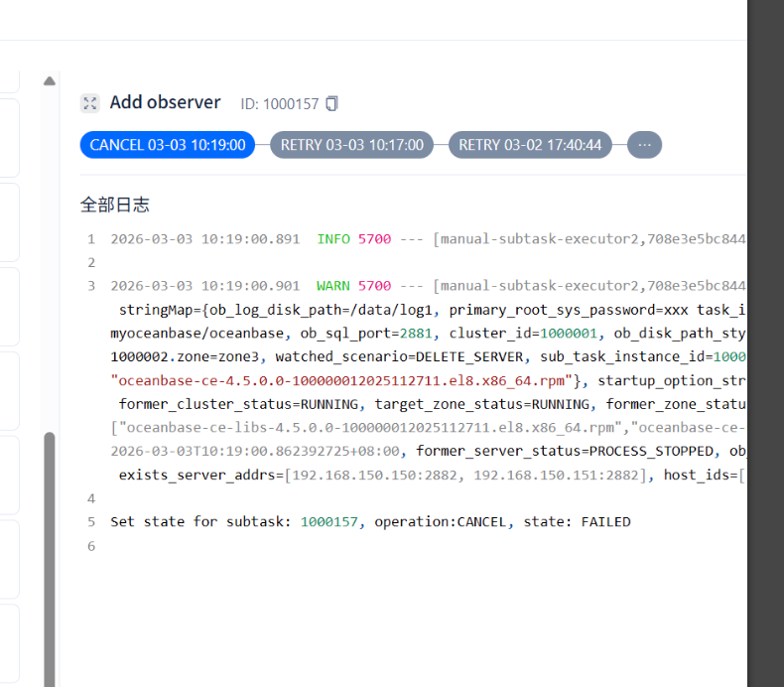Click the vertical scrollbar thumb on the left
Image resolution: width=784 pixels, height=687 pixels.
[49, 556]
